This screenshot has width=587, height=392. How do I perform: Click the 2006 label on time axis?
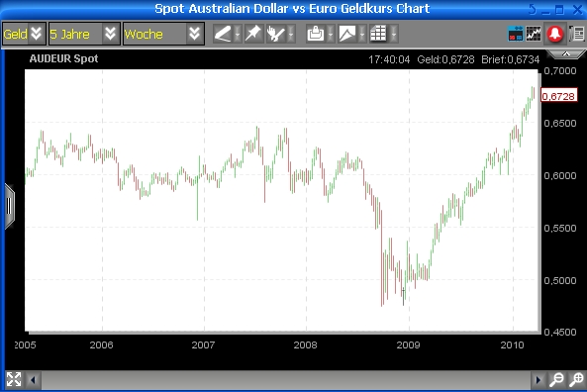tap(101, 344)
